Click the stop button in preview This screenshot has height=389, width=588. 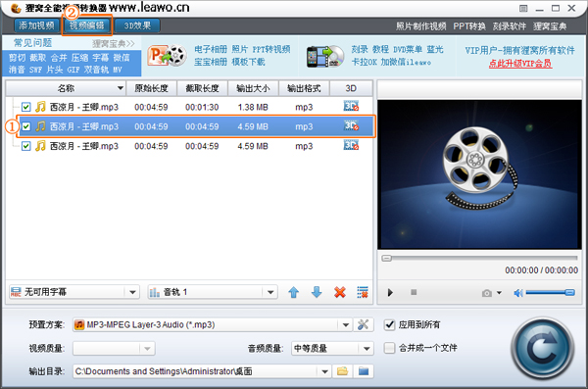(414, 292)
